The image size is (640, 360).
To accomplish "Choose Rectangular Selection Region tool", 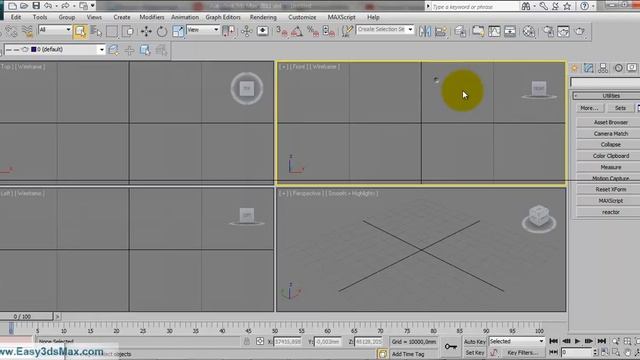I will pos(112,31).
